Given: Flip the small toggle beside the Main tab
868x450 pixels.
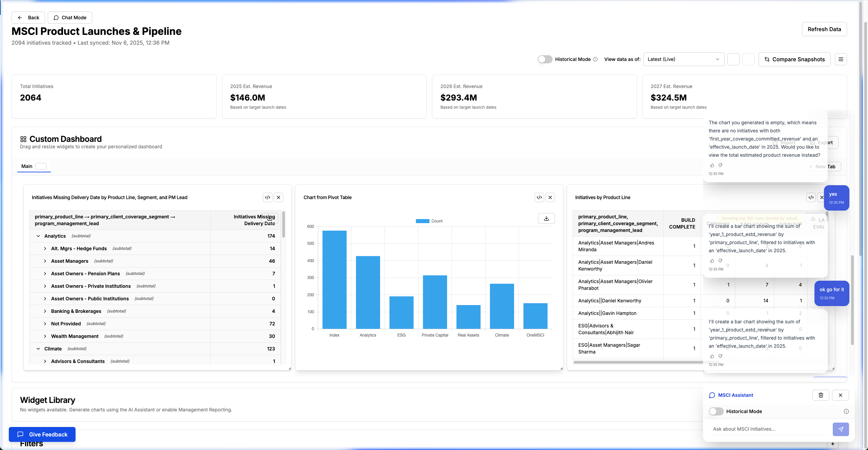Looking at the screenshot, I should [41, 166].
